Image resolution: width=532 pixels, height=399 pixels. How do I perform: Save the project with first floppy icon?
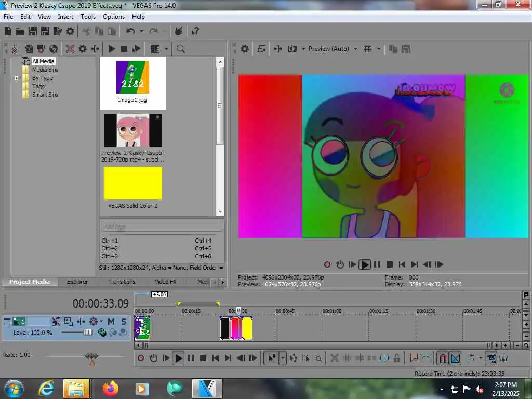tap(33, 31)
